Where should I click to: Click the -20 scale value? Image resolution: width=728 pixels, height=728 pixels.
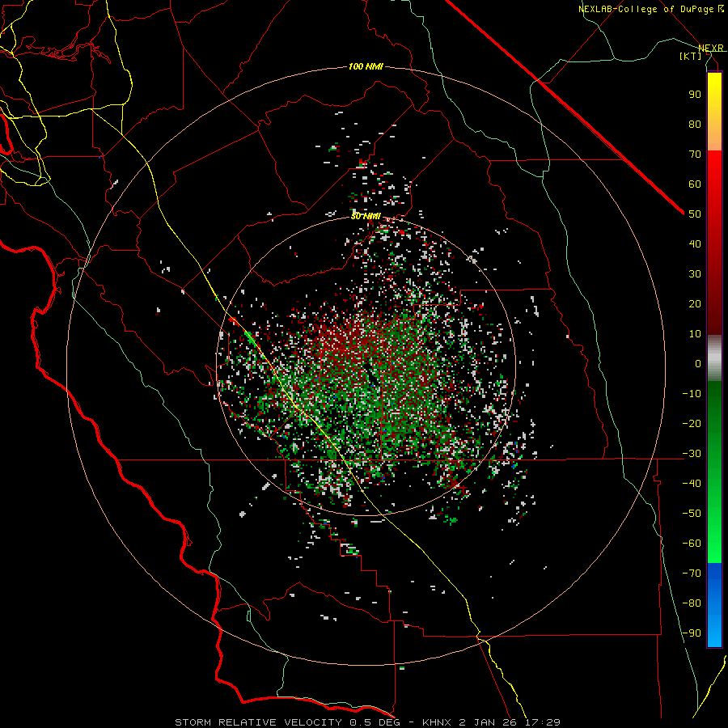692,423
